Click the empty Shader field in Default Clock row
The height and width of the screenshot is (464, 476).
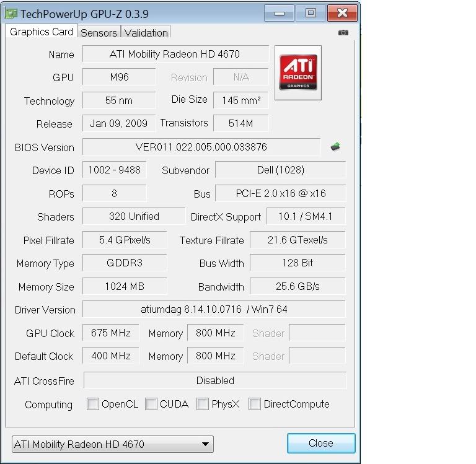tap(317, 356)
